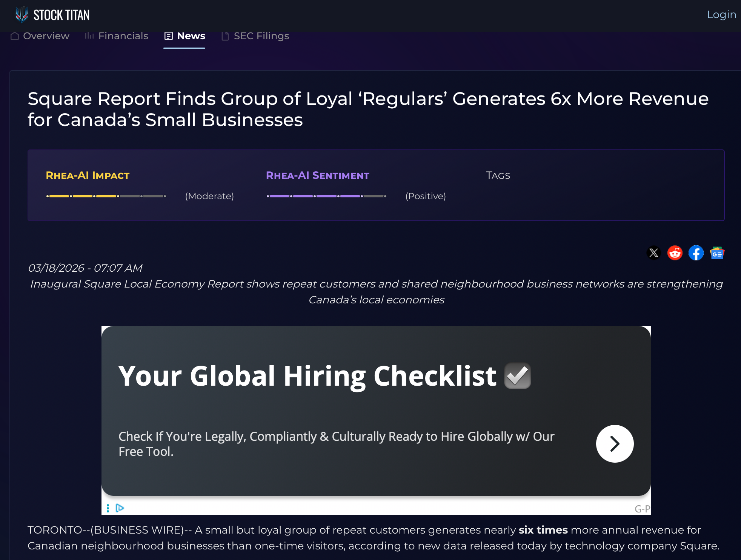Viewport: 741px width, 560px height.
Task: Click the ad's round arrow button
Action: click(x=615, y=444)
